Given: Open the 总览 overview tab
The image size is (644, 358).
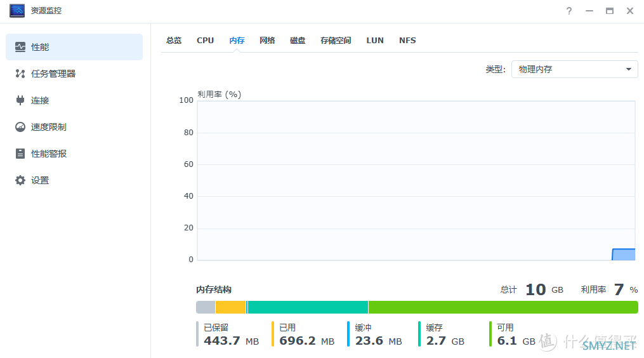Looking at the screenshot, I should (174, 40).
